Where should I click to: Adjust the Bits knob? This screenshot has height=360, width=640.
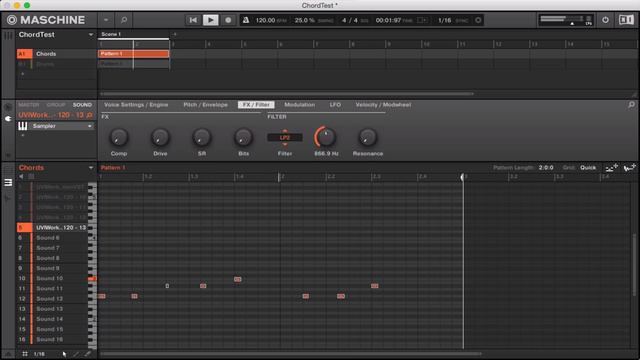[243, 138]
